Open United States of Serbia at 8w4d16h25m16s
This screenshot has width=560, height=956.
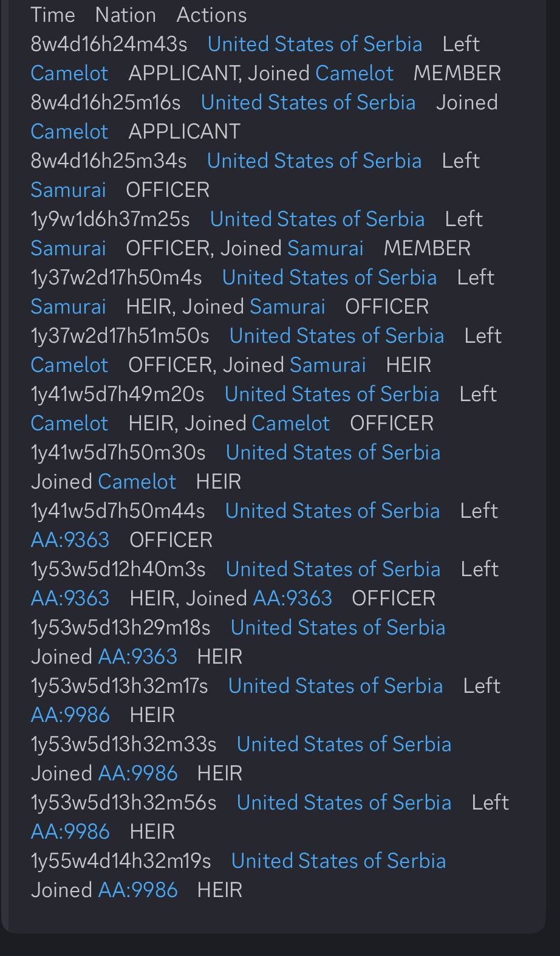pos(308,103)
